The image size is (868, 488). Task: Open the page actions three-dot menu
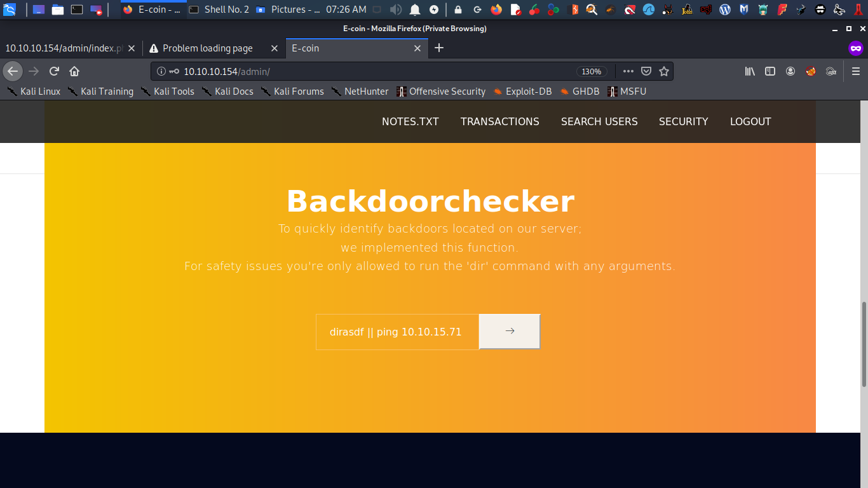coord(628,71)
